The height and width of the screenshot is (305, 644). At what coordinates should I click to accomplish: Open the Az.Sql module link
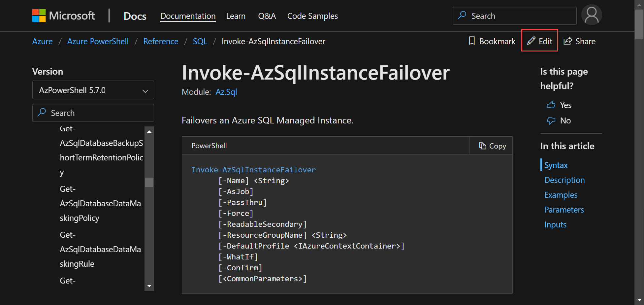(226, 92)
